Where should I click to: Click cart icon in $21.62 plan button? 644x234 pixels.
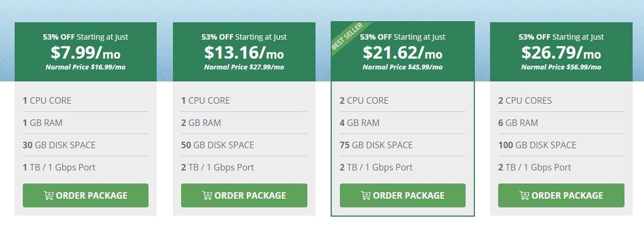tap(365, 195)
